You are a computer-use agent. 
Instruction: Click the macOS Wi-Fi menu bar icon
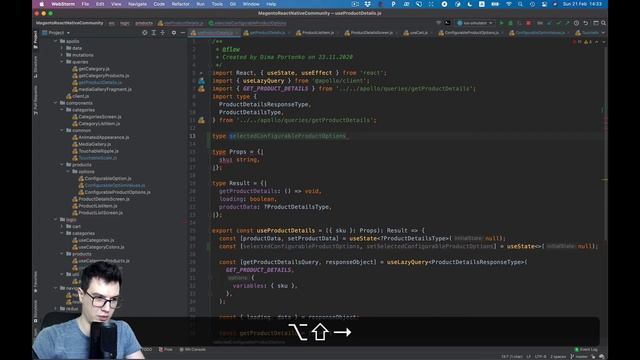(x=509, y=4)
